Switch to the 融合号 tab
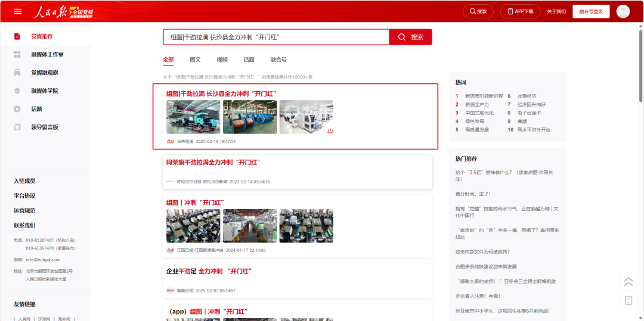Screen dimensions: 644x321 278,60
